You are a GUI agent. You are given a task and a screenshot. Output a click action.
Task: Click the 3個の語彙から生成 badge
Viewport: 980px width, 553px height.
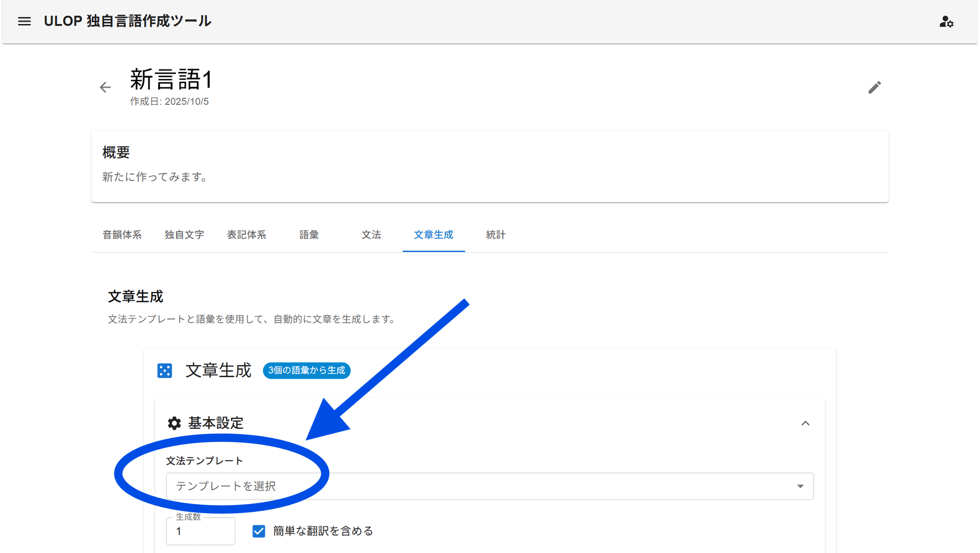click(x=306, y=371)
